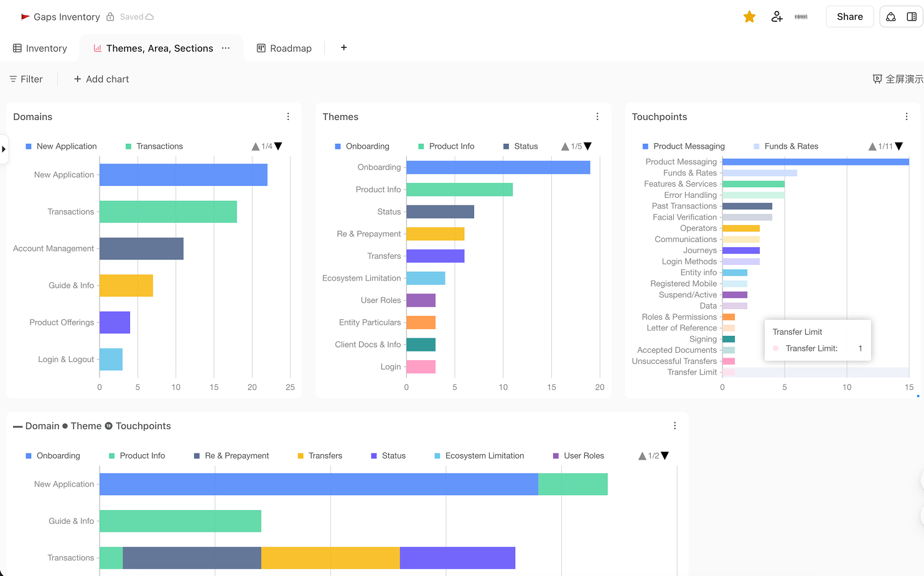Open the Domain Theme Touchpoints chart menu
This screenshot has width=924, height=576.
tap(674, 425)
